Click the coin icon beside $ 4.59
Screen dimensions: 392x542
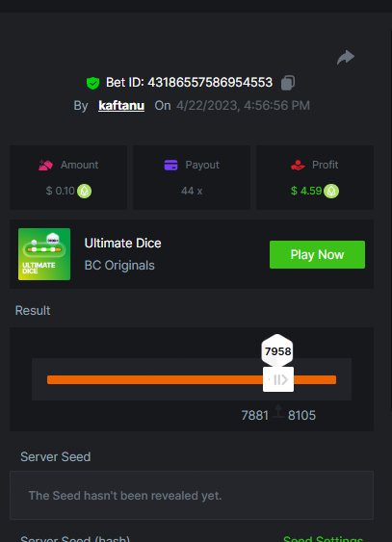(331, 191)
